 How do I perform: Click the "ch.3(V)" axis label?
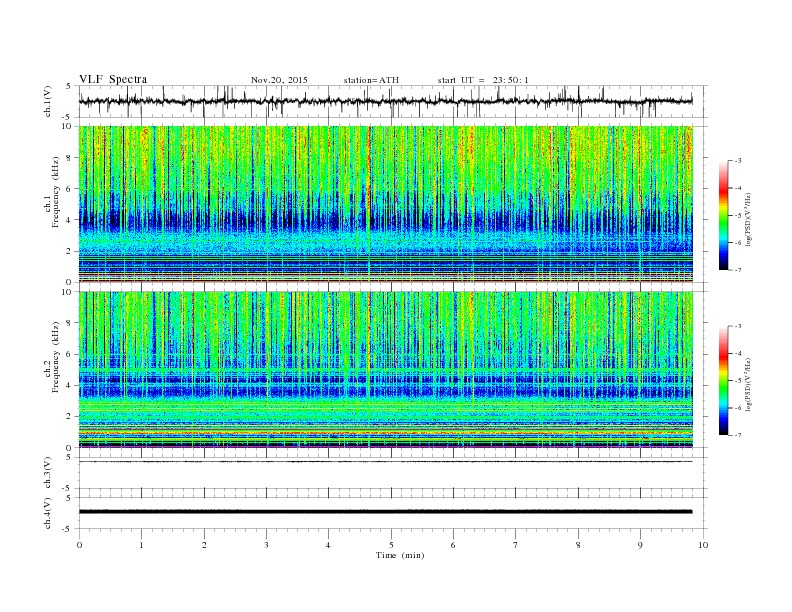coord(48,473)
